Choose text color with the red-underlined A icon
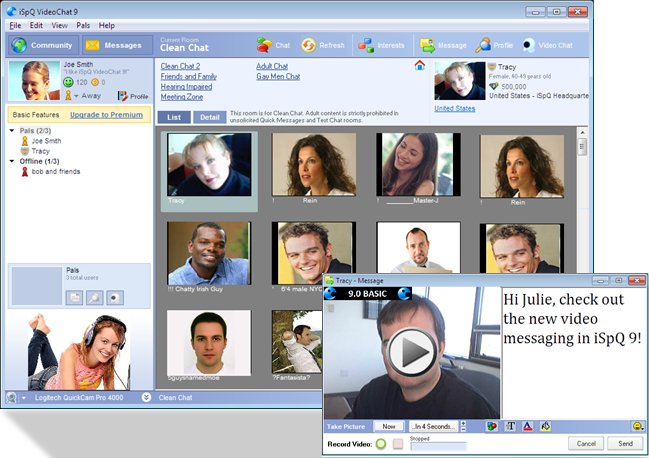Screen dimensions: 649x458 (528, 426)
